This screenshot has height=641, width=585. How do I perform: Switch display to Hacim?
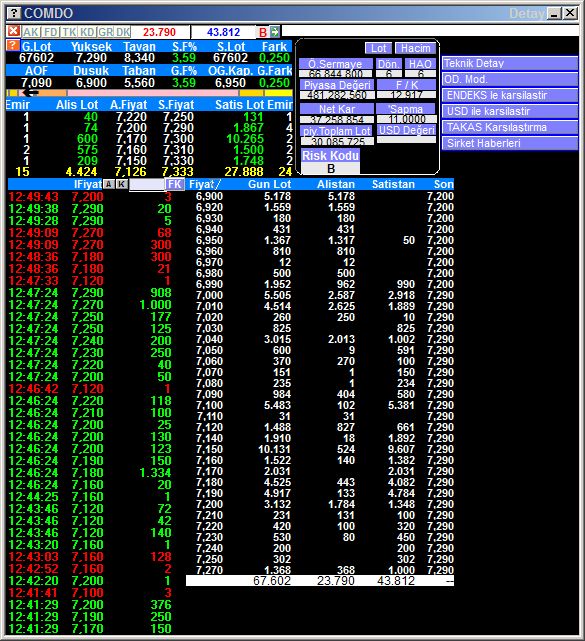(x=416, y=48)
